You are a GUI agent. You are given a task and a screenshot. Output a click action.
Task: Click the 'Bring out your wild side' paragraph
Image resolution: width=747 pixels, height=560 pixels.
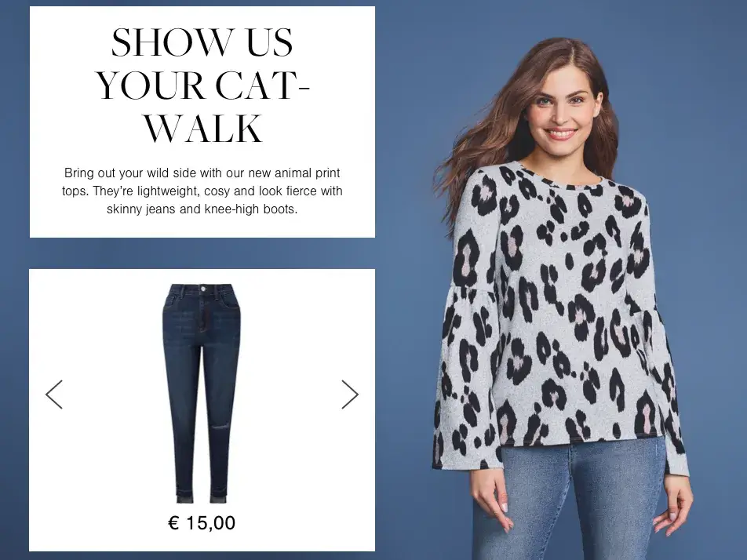pos(202,191)
